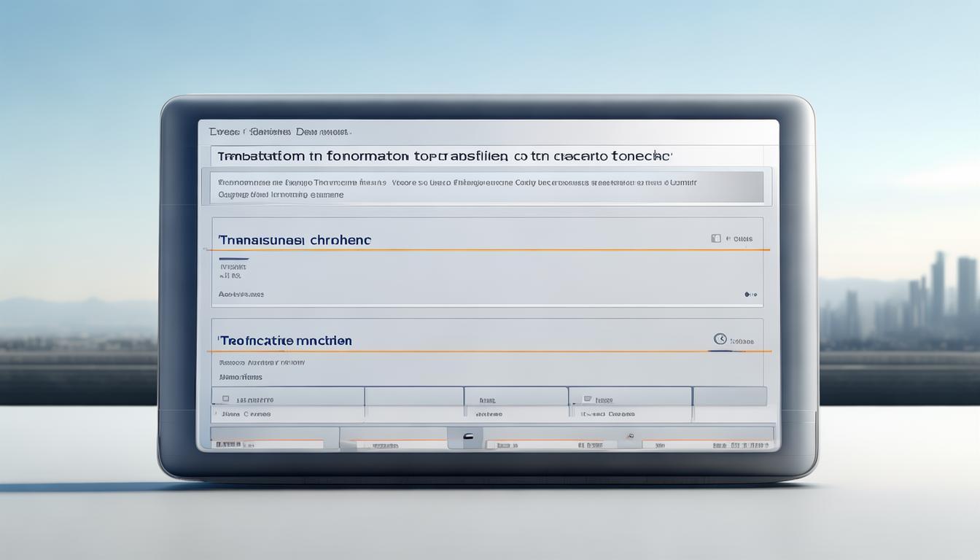
Task: Open the 'Tvees' item in the top bar
Action: pyautogui.click(x=223, y=133)
